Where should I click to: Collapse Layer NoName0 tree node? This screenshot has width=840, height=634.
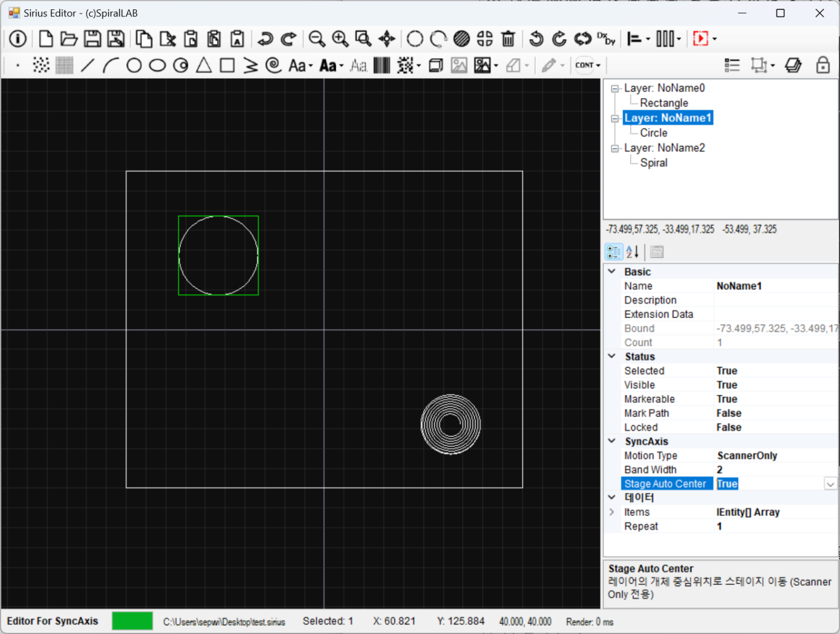pos(615,89)
